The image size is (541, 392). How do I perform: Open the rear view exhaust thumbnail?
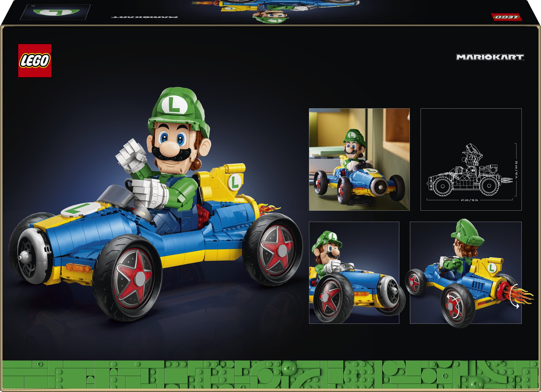(x=466, y=273)
